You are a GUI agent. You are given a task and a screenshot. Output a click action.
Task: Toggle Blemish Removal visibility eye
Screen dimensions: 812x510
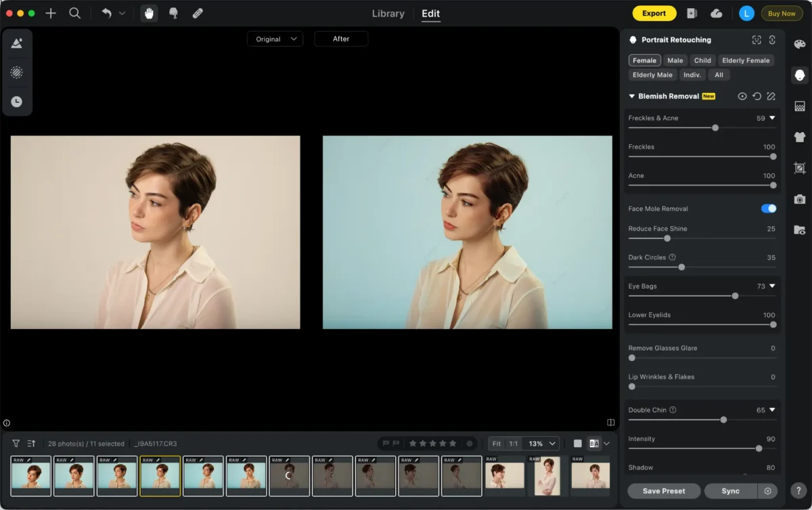tap(742, 96)
